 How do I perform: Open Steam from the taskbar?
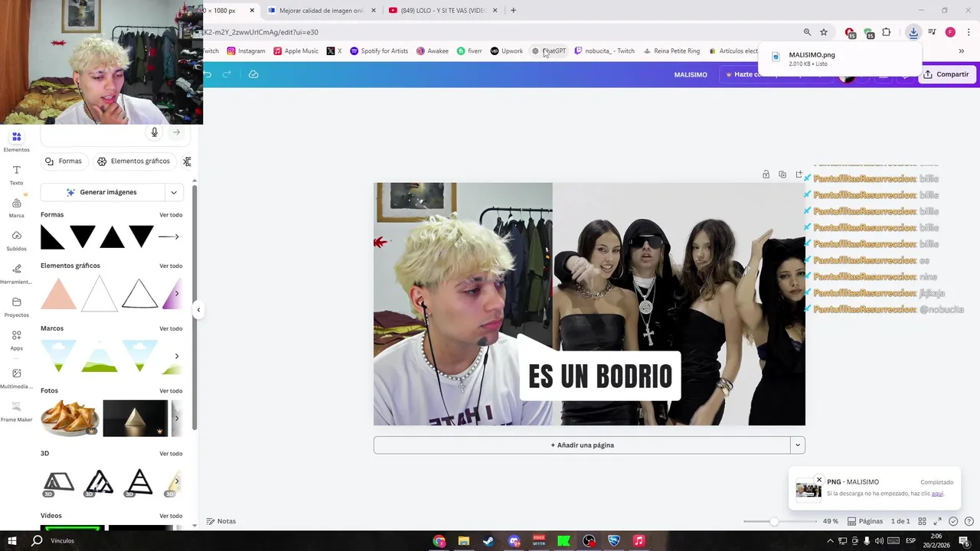488,541
